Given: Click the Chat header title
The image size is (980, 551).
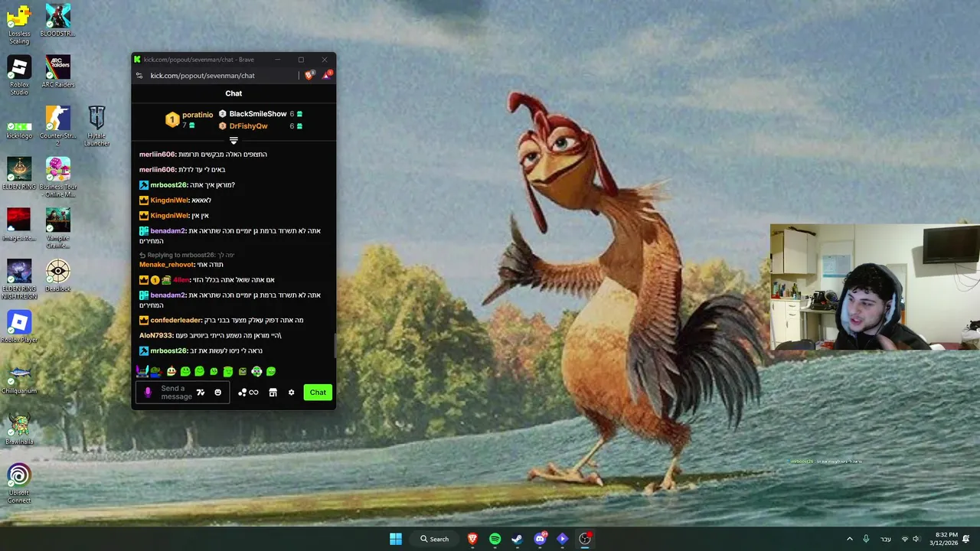Looking at the screenshot, I should [x=234, y=93].
